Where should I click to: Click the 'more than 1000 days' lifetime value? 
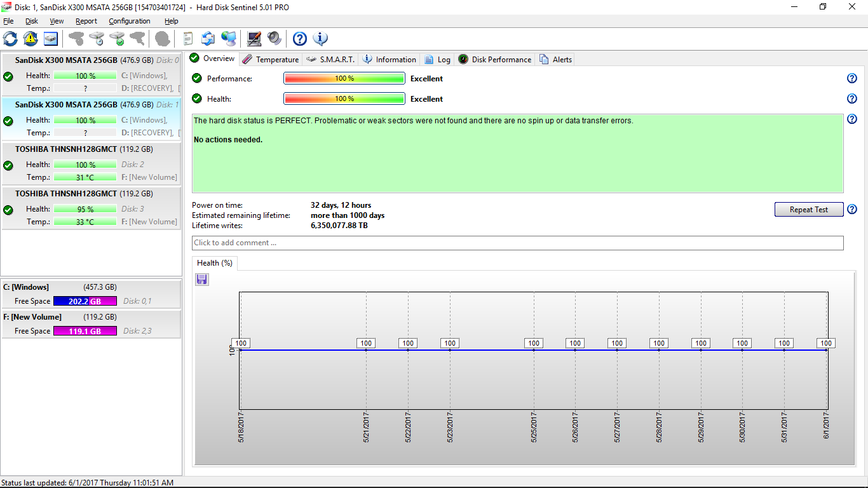click(348, 215)
